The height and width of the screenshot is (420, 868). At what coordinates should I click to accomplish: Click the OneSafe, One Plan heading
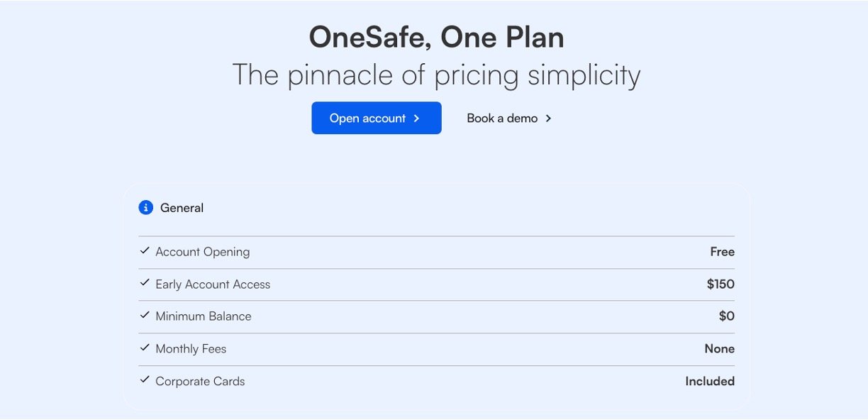click(436, 38)
